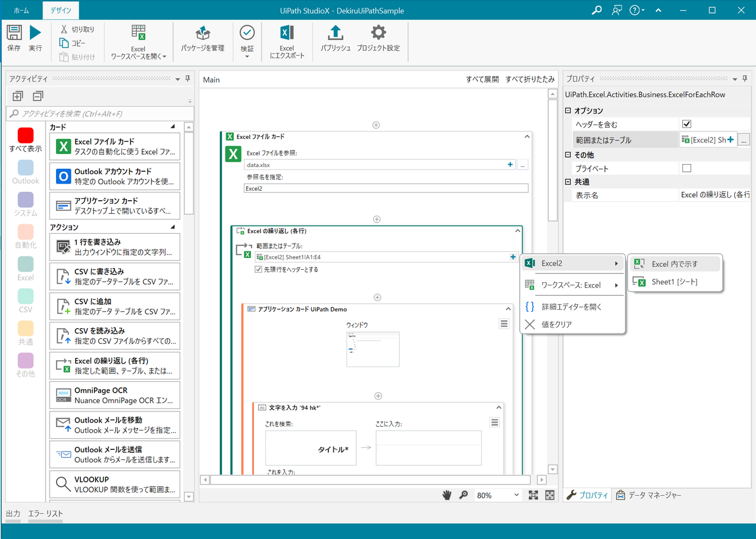Click fit-to-screen icon in designer
Viewport: 756px width, 539px height.
coord(533,495)
